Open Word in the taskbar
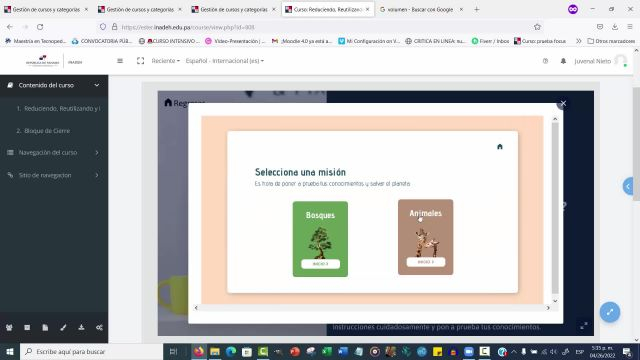This screenshot has height=360, width=640. [343, 351]
